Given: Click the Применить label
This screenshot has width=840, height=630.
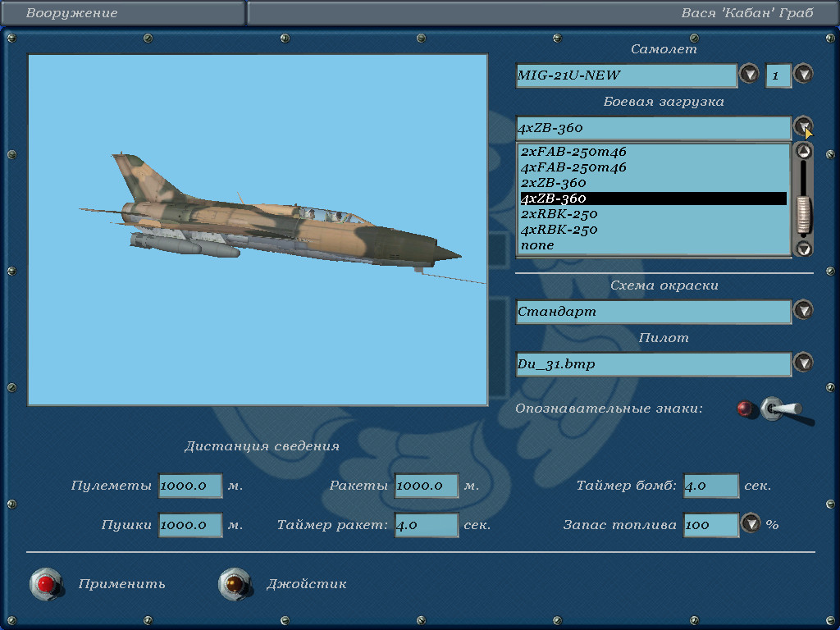Looking at the screenshot, I should [x=121, y=584].
